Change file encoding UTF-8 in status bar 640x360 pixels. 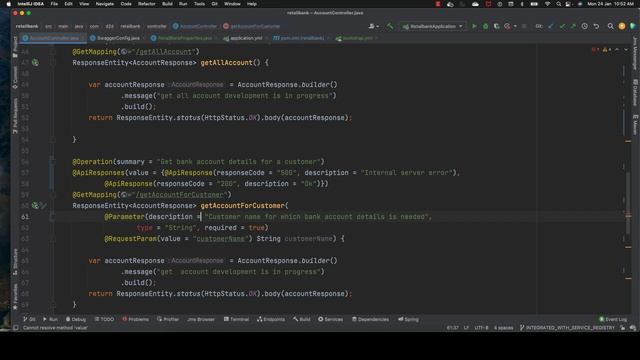pyautogui.click(x=481, y=328)
